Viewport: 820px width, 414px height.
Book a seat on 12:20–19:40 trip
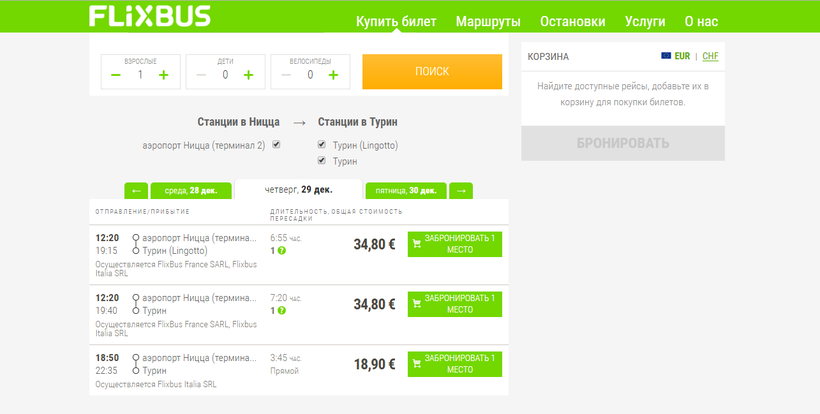click(x=454, y=304)
